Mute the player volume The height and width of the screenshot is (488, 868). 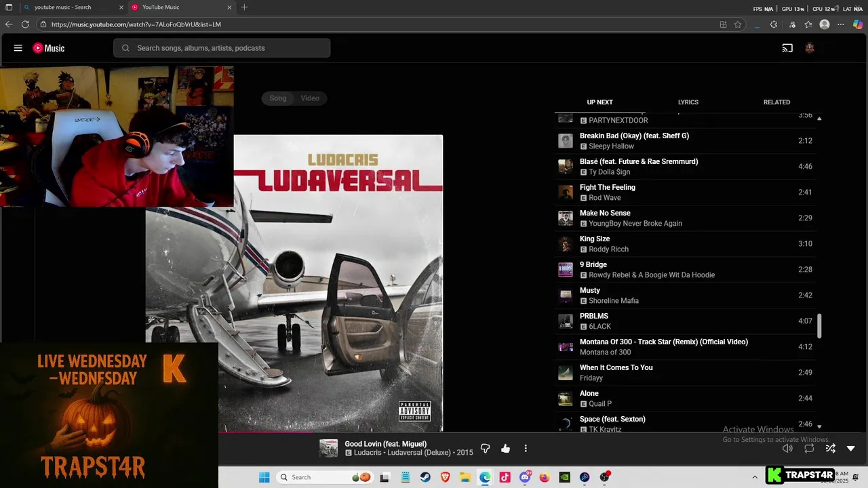[x=787, y=449]
